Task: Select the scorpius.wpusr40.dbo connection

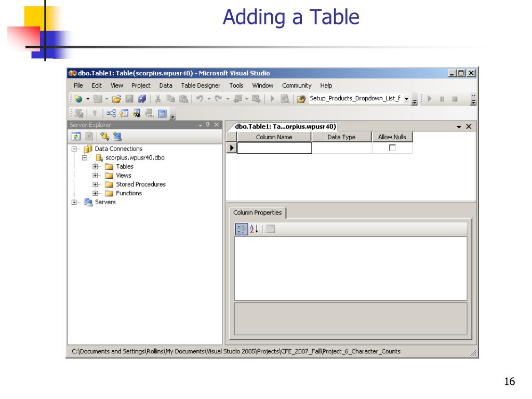Action: [x=135, y=158]
